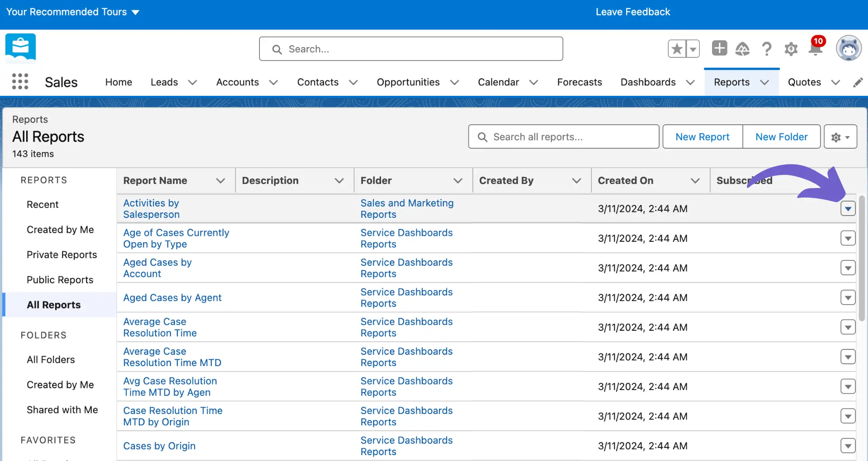Screen dimensions: 868x461
Task: Open the Dashboards tab
Action: 648,82
